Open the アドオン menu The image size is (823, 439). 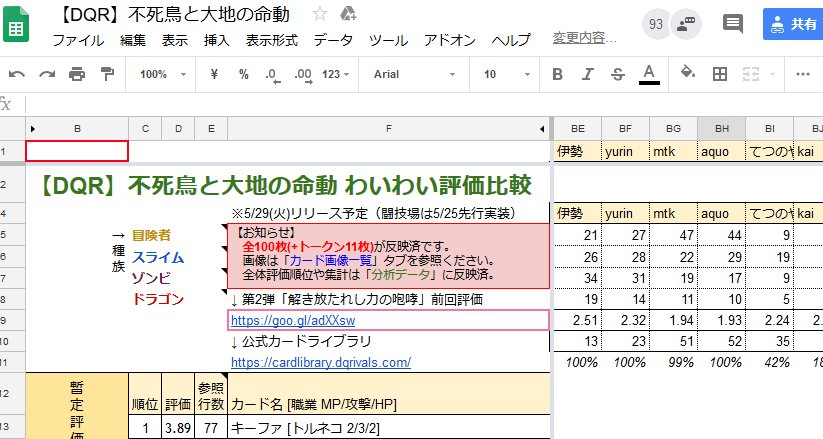pyautogui.click(x=450, y=40)
